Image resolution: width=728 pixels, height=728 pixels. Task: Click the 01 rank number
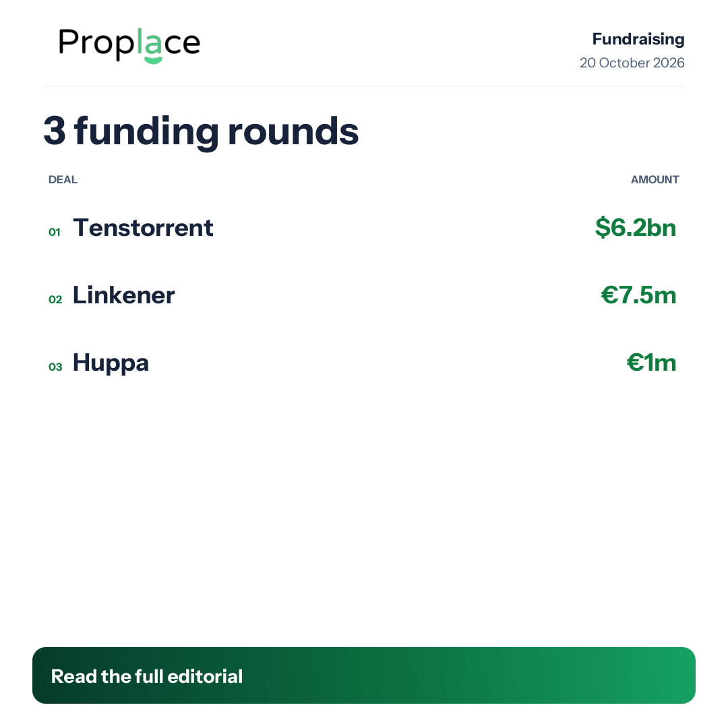[55, 232]
